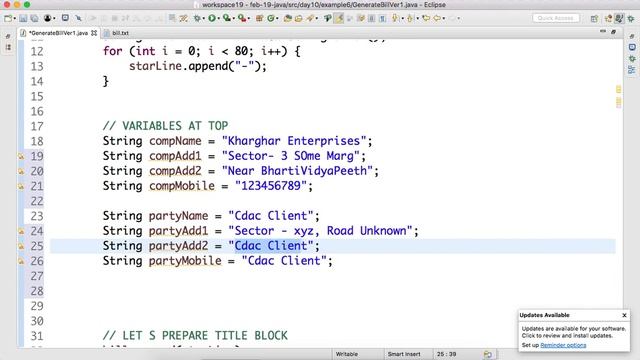Toggle Block Selection mode icon

(x=371, y=18)
